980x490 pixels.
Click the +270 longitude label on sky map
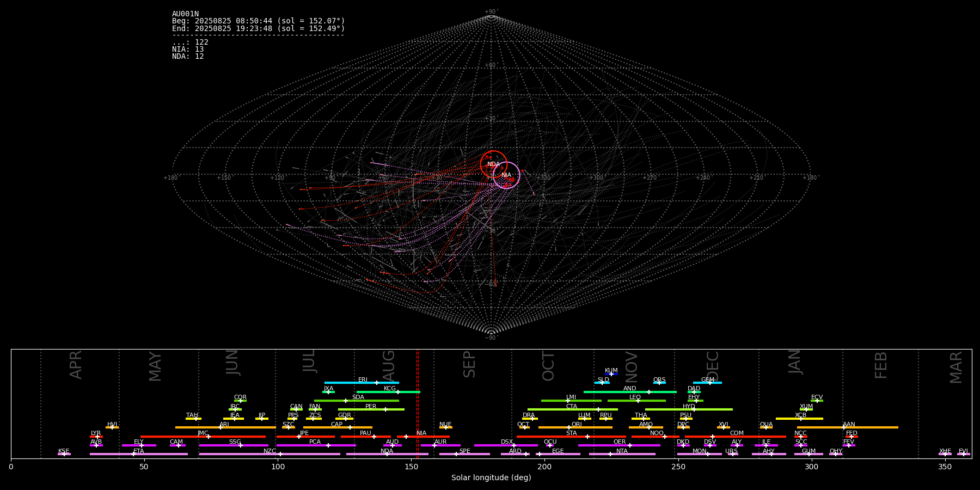(x=650, y=178)
